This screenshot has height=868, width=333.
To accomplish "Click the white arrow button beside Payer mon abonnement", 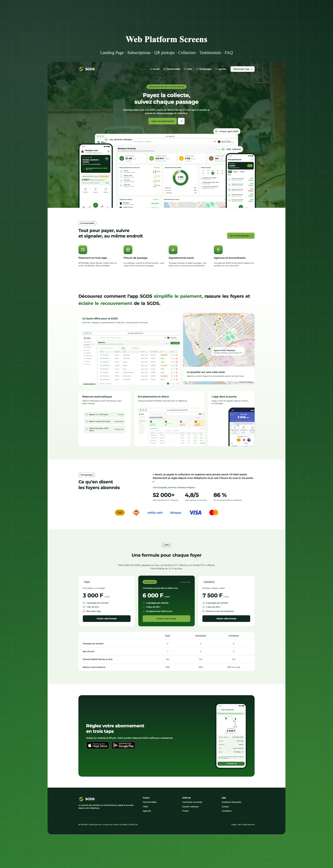I will coord(181,121).
